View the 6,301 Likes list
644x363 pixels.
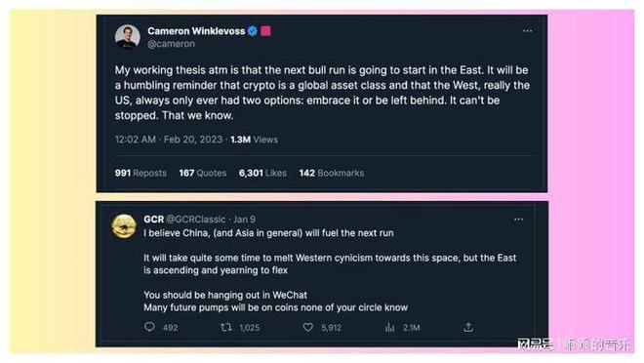[262, 173]
